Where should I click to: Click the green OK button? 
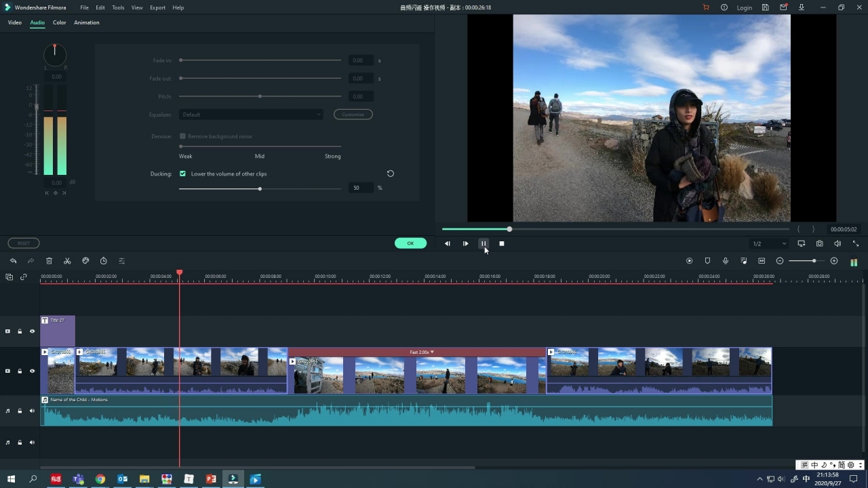click(410, 243)
